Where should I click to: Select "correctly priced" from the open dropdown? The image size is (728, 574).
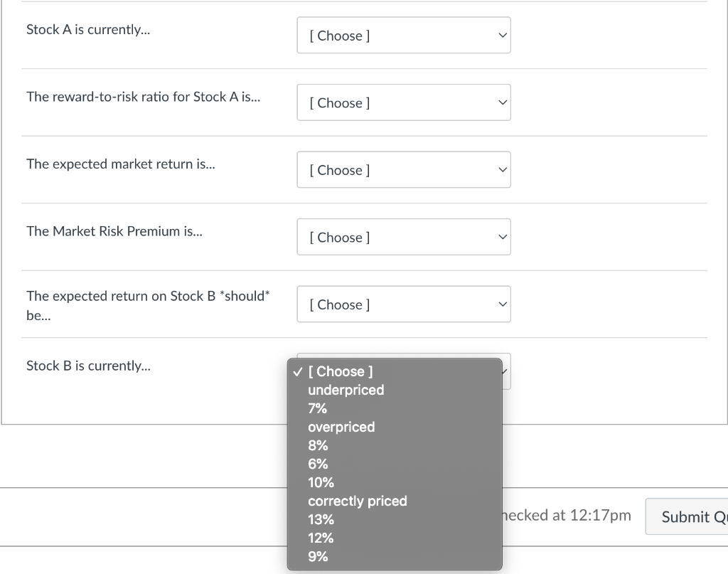[x=358, y=501]
